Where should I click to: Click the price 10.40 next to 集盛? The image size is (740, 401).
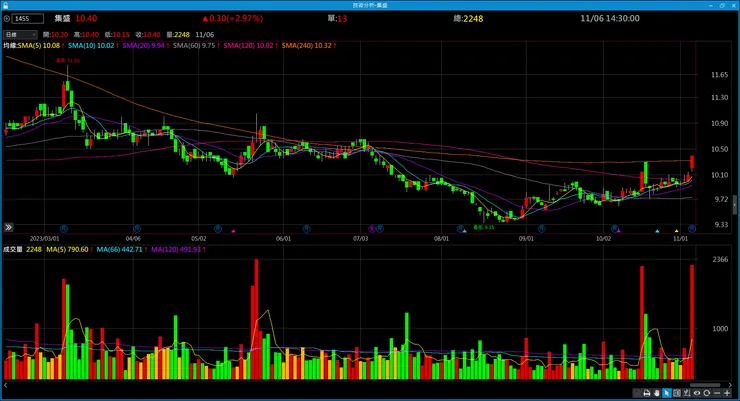coord(86,18)
